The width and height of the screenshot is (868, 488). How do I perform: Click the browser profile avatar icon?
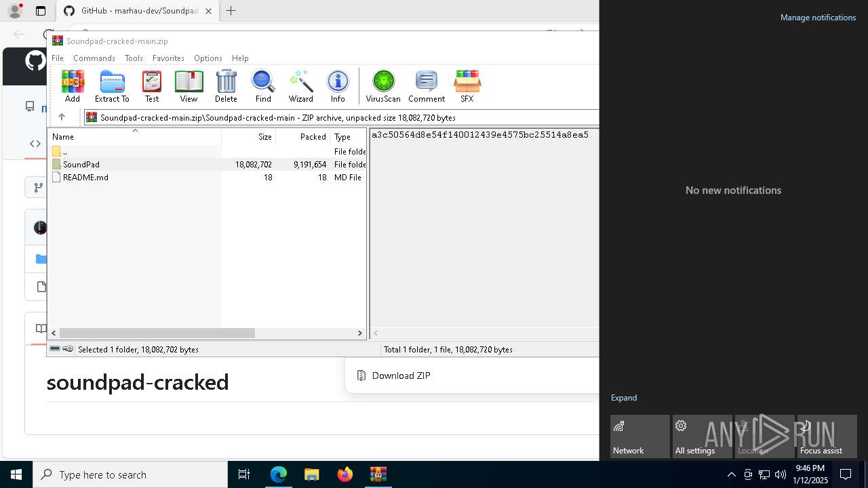(x=15, y=11)
